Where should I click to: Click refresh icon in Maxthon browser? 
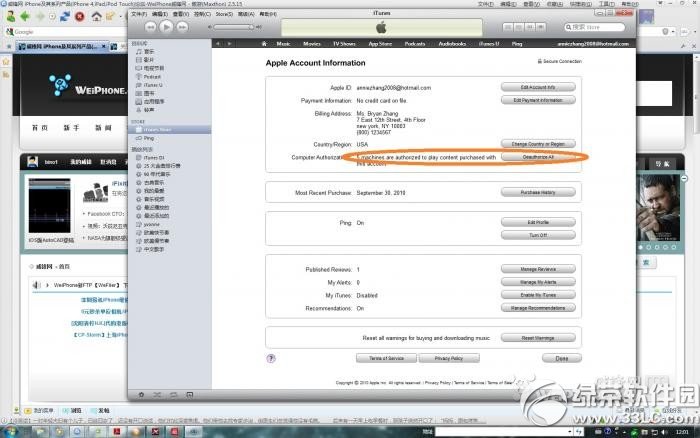[65, 17]
